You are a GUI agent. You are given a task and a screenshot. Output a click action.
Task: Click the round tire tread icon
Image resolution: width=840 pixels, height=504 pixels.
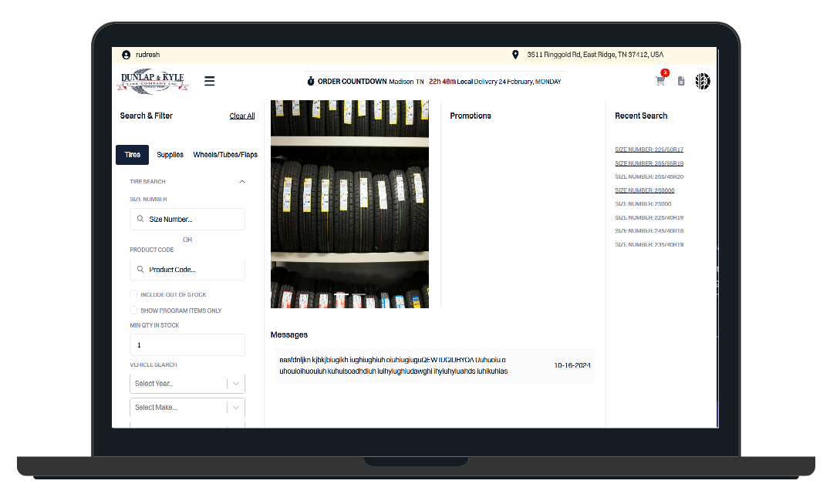703,81
